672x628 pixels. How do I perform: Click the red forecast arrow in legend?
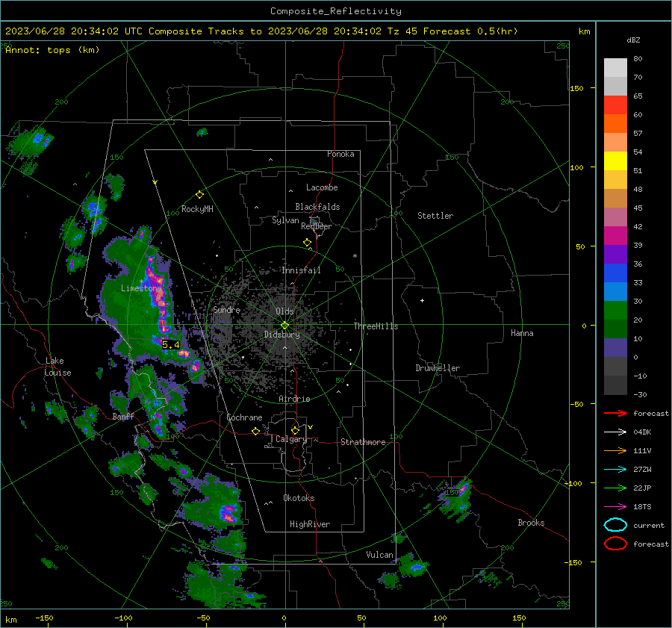(615, 413)
